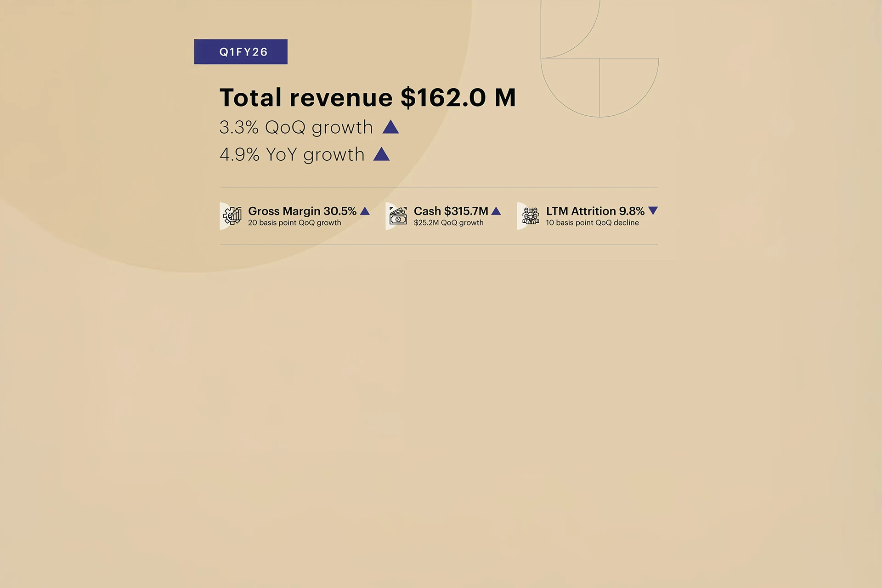882x588 pixels.
Task: Click the up triangle next to Gross Margin 30.5%
Action: click(x=365, y=211)
